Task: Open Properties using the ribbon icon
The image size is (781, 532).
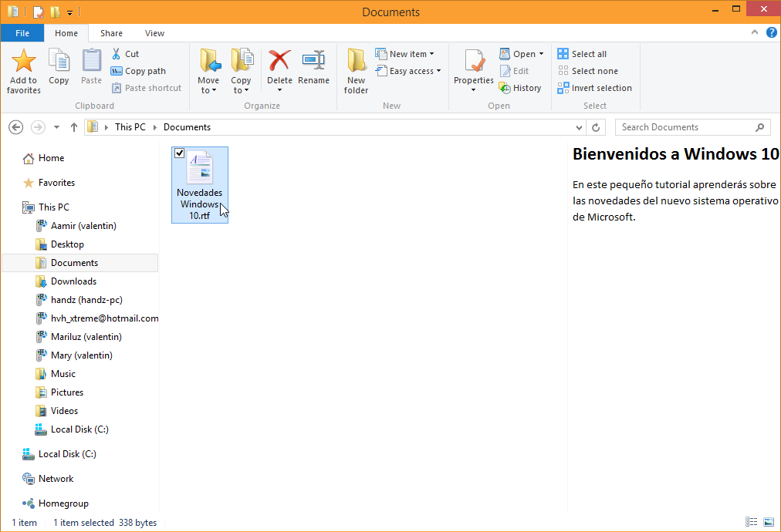Action: point(473,61)
